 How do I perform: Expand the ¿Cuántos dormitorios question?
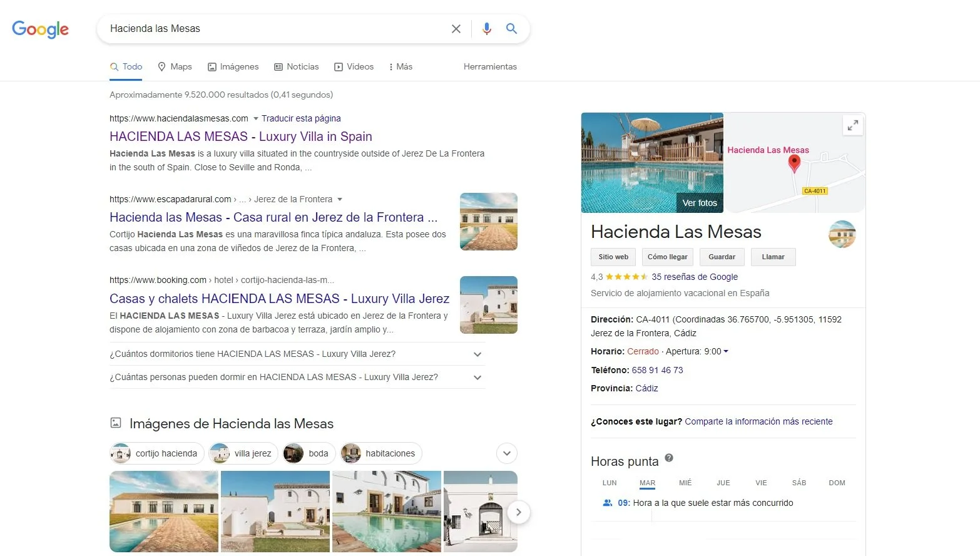pyautogui.click(x=297, y=354)
